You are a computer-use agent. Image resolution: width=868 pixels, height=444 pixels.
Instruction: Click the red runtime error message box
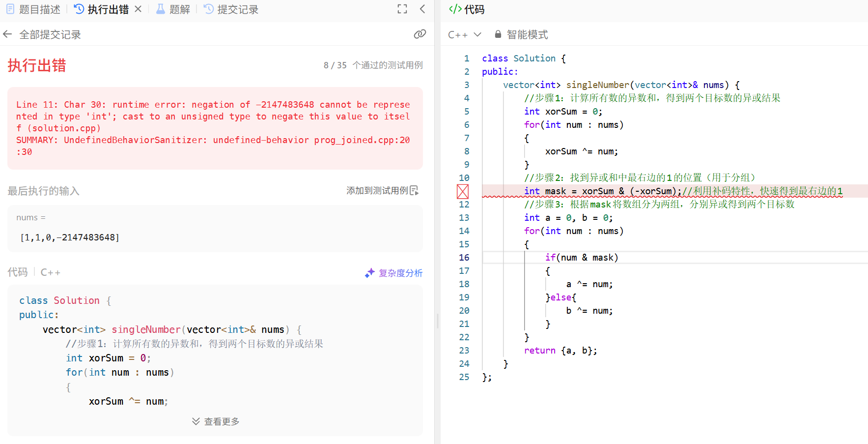[215, 128]
